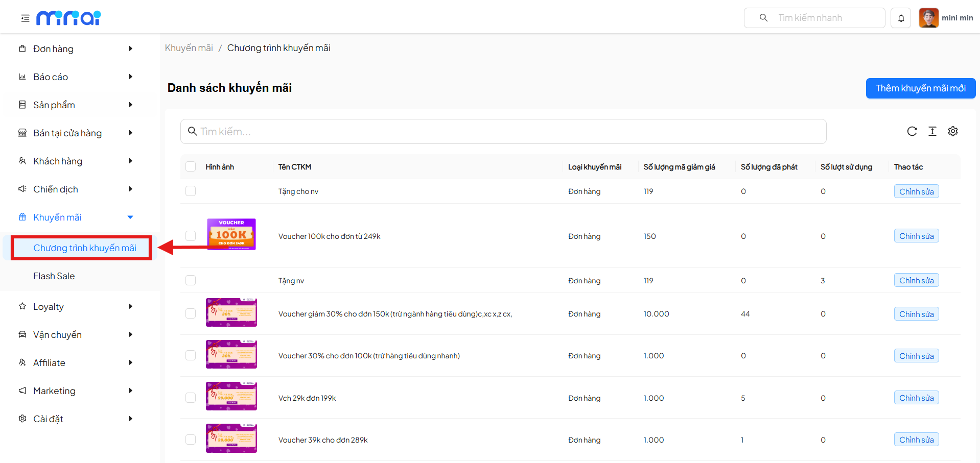Open the Voucher 100K thumbnail image

click(231, 234)
